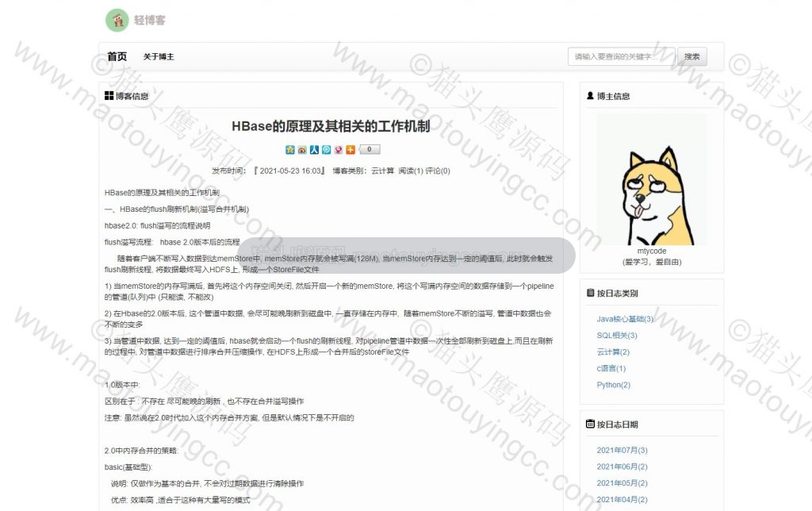This screenshot has height=511, width=812.
Task: Click line basic(基础型):
Action: pyautogui.click(x=128, y=467)
